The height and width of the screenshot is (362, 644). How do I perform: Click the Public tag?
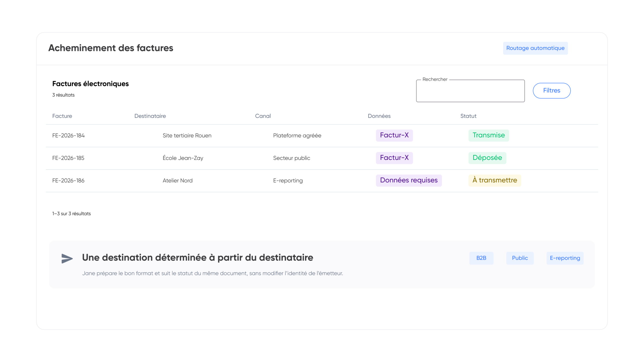520,258
